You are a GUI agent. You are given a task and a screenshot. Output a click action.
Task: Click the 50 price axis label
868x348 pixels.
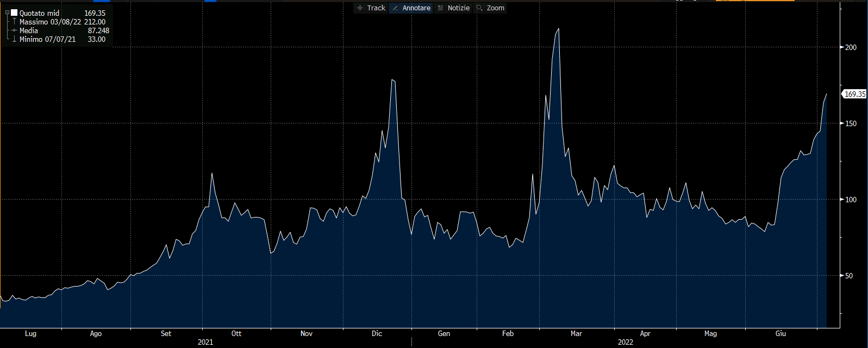849,276
